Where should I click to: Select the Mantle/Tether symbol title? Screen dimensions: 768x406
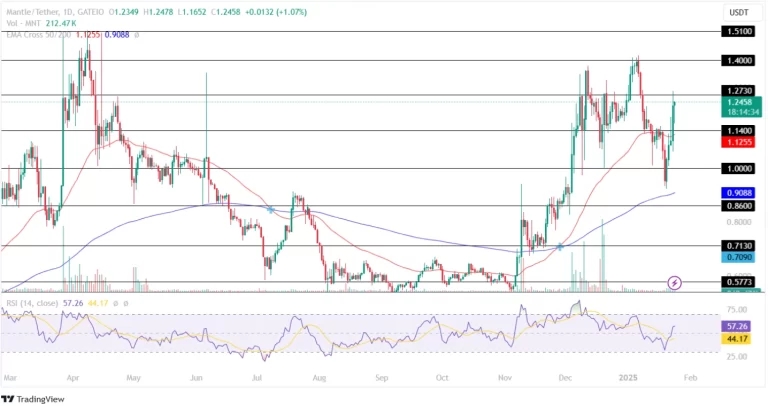pyautogui.click(x=31, y=12)
